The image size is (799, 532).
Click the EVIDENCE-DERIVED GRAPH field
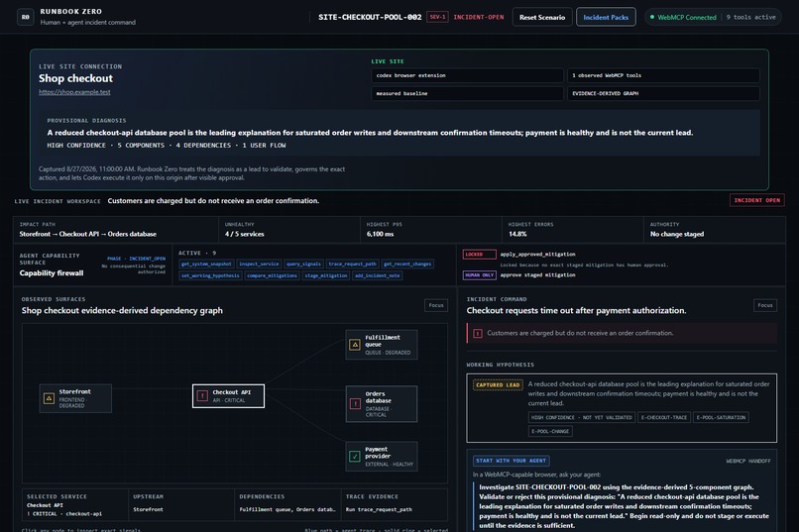pos(663,94)
